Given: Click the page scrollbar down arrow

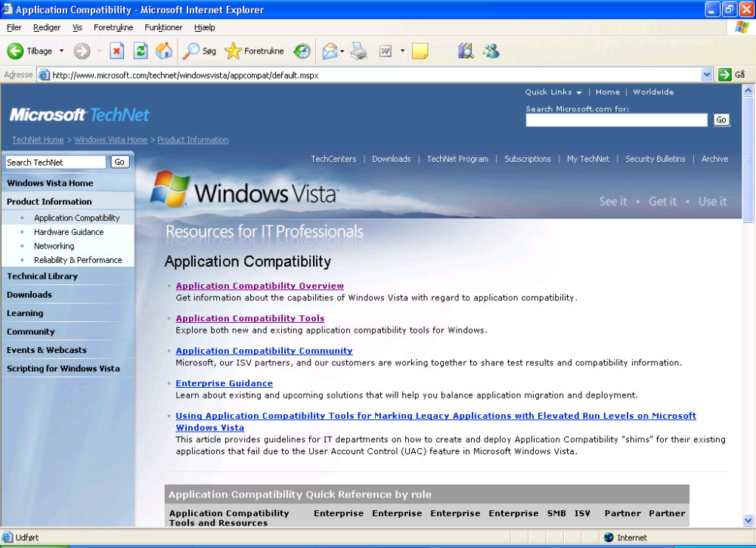Looking at the screenshot, I should [748, 521].
